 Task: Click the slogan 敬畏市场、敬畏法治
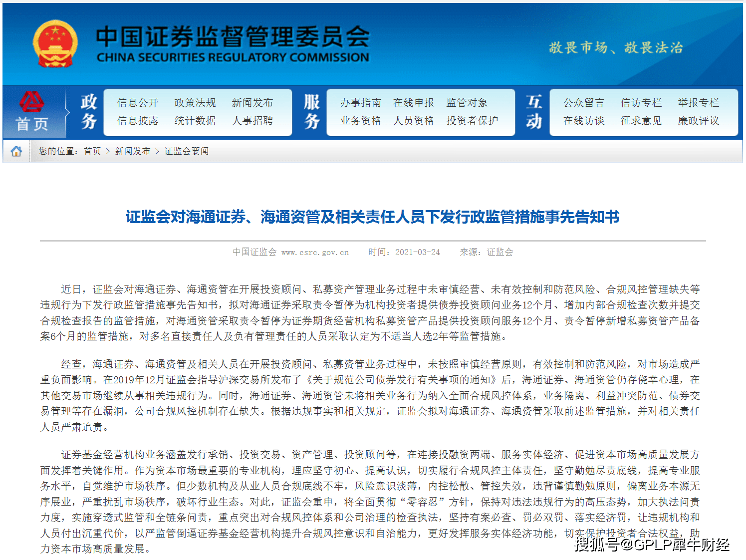pos(616,48)
